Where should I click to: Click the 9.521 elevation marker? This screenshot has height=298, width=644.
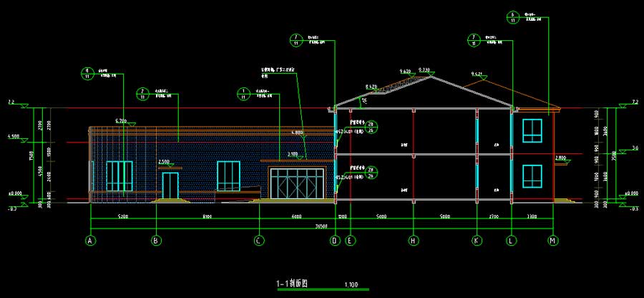(x=477, y=74)
